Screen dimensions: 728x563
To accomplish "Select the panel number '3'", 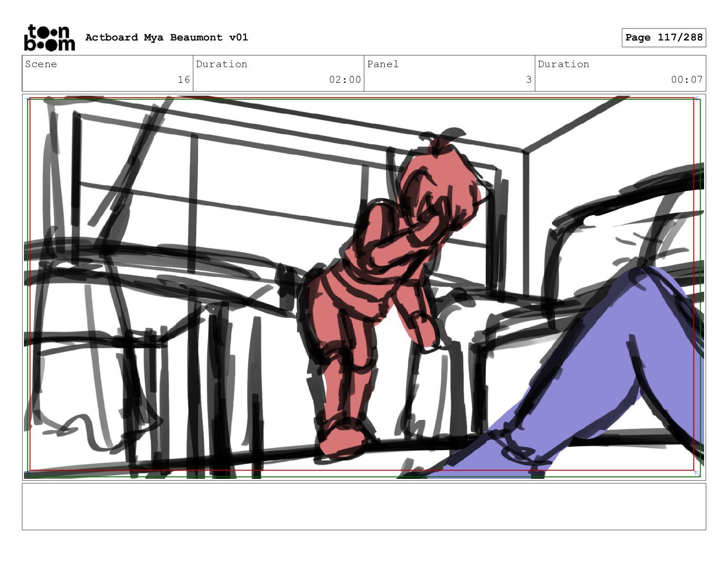I will pyautogui.click(x=529, y=80).
